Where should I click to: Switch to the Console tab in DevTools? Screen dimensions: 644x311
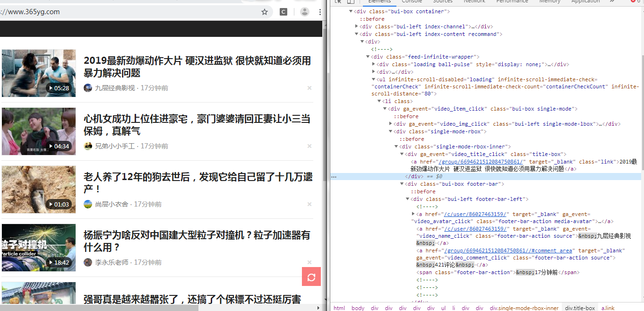pos(412,1)
